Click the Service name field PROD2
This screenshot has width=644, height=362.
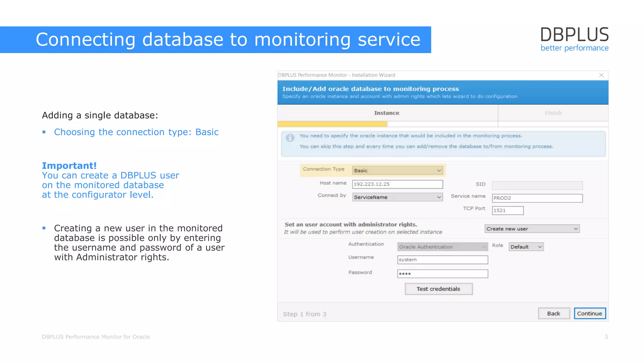pos(537,198)
